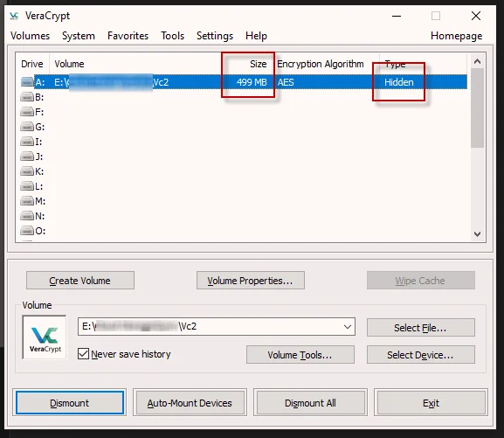
Task: Select drive A: icon in list
Action: (27, 82)
